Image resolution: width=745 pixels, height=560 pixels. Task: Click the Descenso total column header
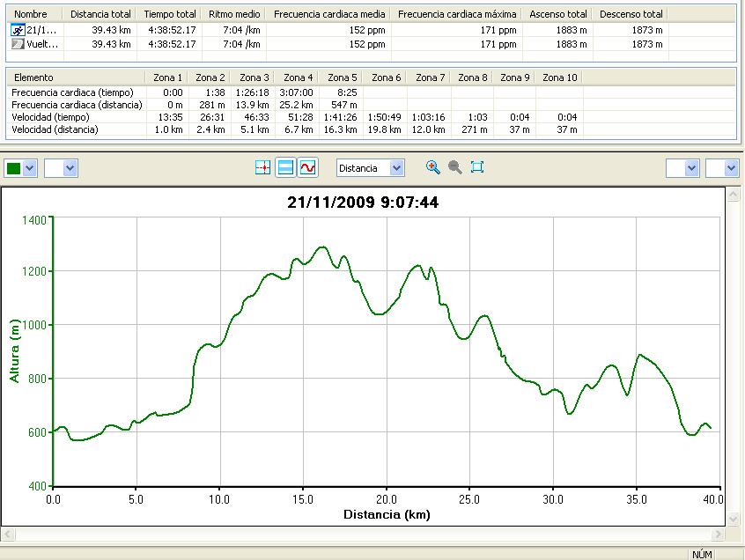631,14
